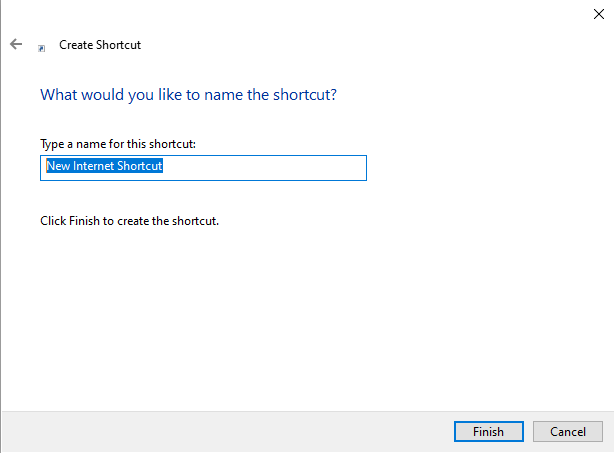The image size is (615, 453).
Task: Click the word 'Internet' in the name field
Action: pos(91,167)
